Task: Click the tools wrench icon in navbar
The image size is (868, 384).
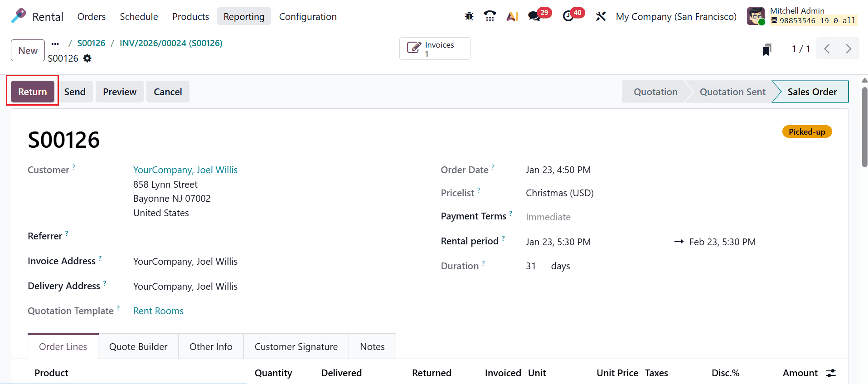Action: pos(601,16)
